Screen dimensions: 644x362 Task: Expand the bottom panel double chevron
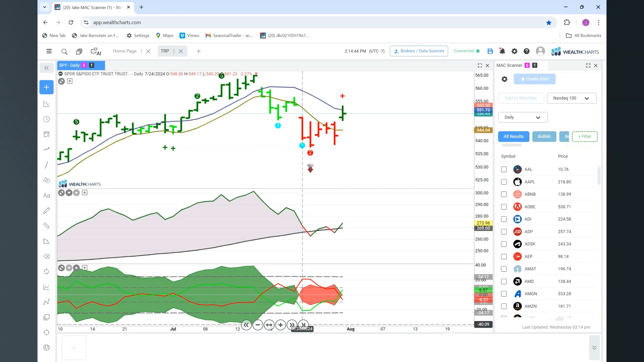tap(594, 348)
